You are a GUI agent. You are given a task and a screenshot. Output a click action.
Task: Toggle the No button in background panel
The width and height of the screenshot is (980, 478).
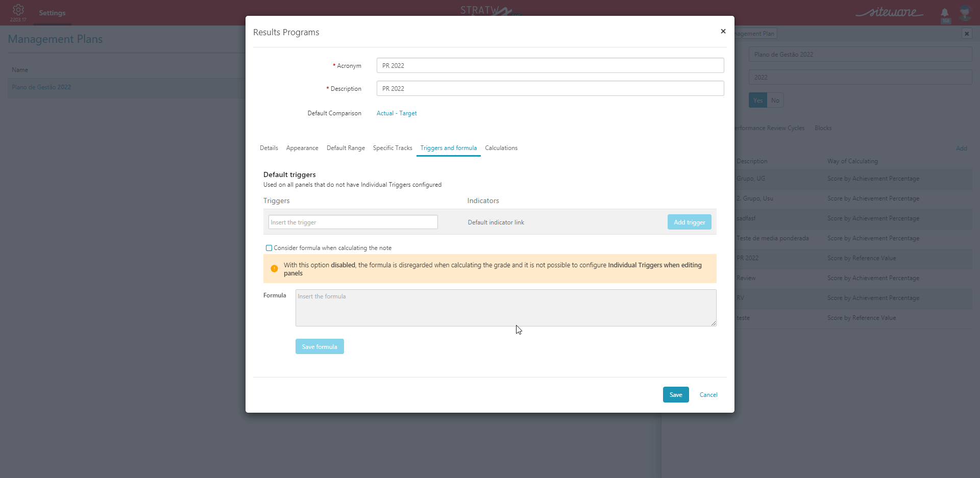775,100
